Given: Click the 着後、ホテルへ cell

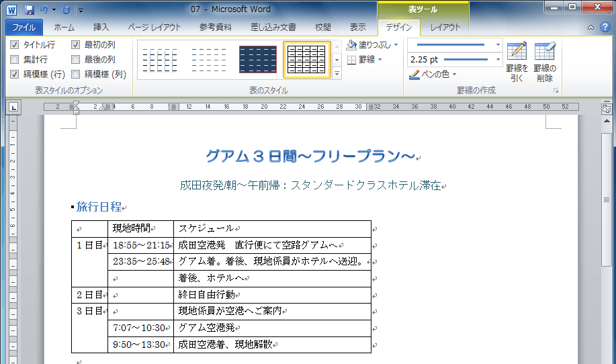Looking at the screenshot, I should 272,279.
